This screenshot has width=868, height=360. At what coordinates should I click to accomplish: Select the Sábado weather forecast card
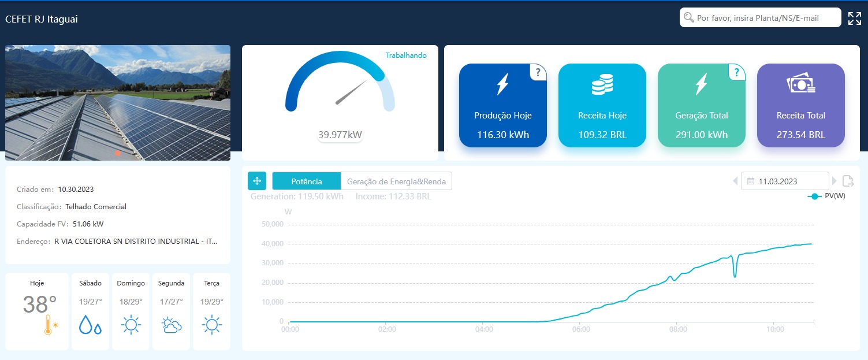coord(90,311)
